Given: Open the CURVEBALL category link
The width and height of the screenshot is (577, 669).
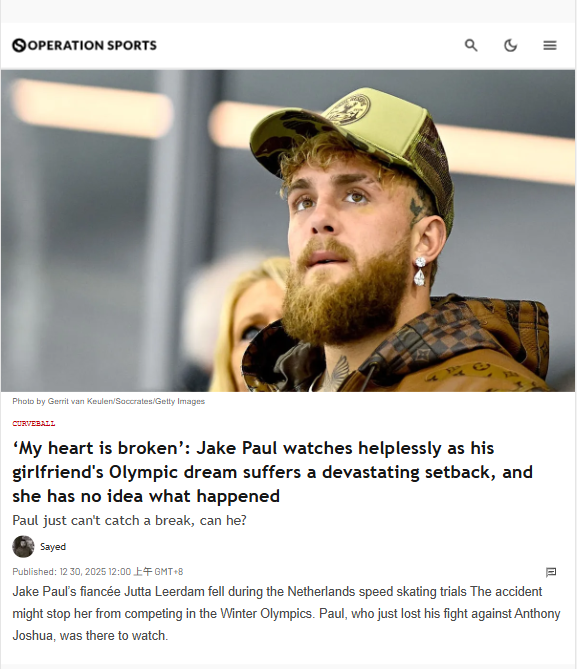Looking at the screenshot, I should [34, 423].
